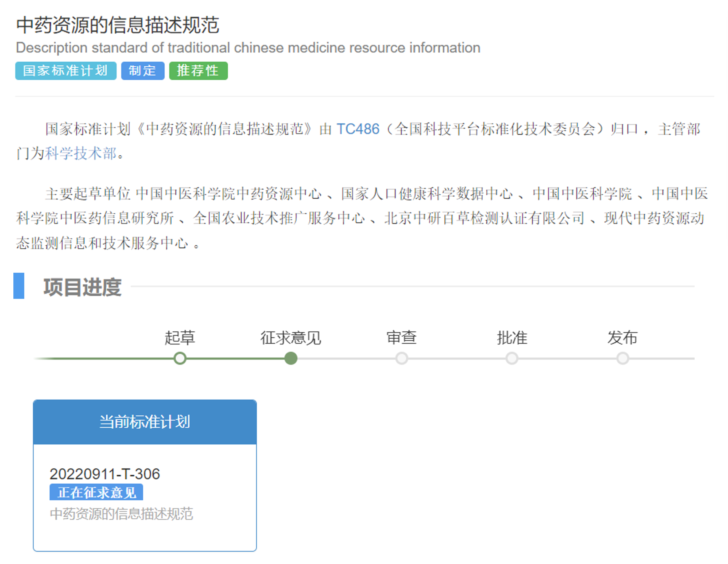Viewport: 728px width, 564px height.
Task: Click the 项目进度 section heading
Action: pos(82,287)
